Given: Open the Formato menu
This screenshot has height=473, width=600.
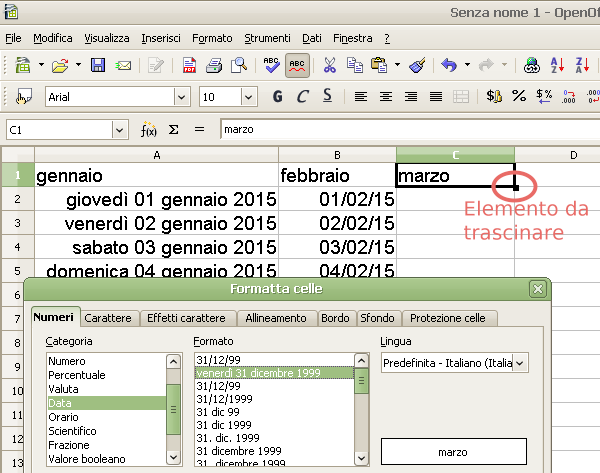Looking at the screenshot, I should (211, 38).
